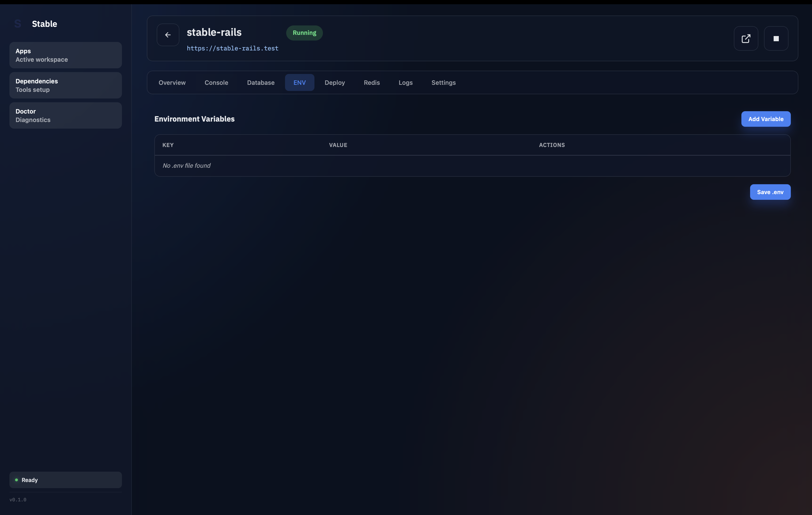Viewport: 812px width, 515px height.
Task: Click the ACTIONS column header
Action: coord(552,145)
